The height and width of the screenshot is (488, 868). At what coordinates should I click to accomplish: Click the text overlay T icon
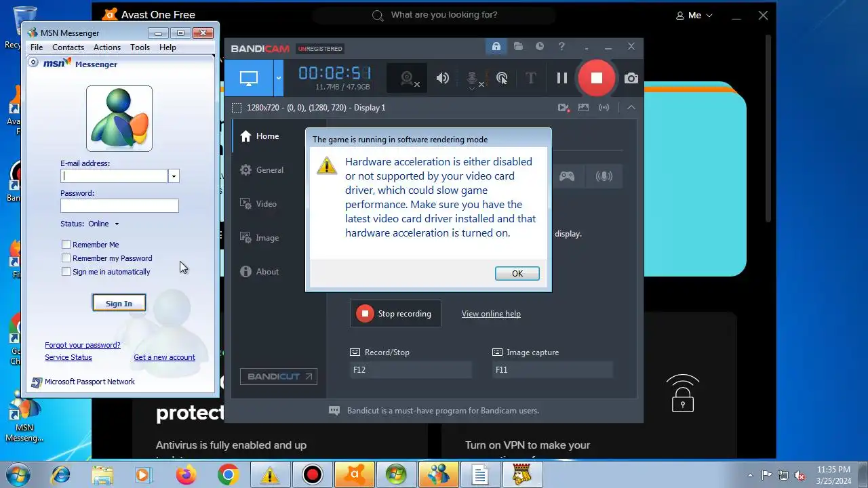531,78
